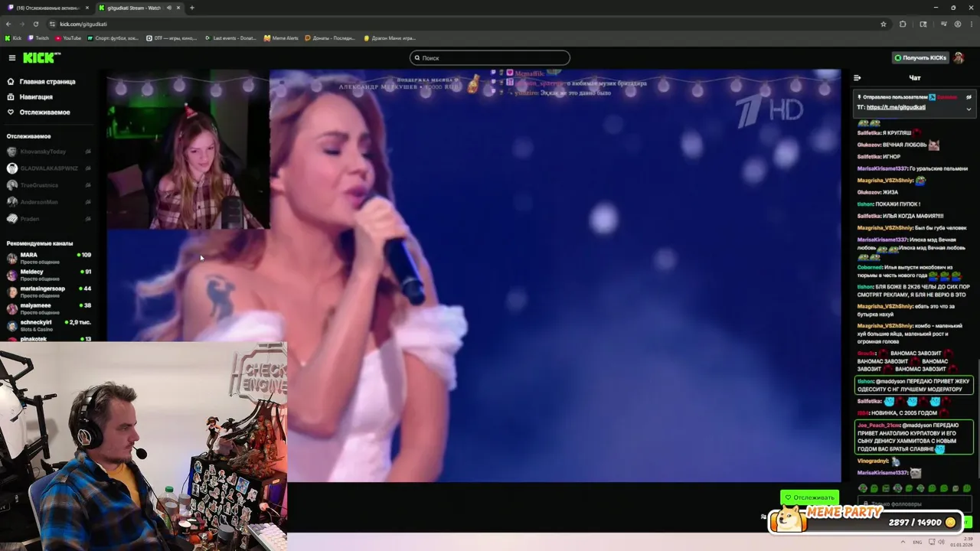This screenshot has width=980, height=551.
Task: Open Chrome profile button
Action: click(957, 24)
